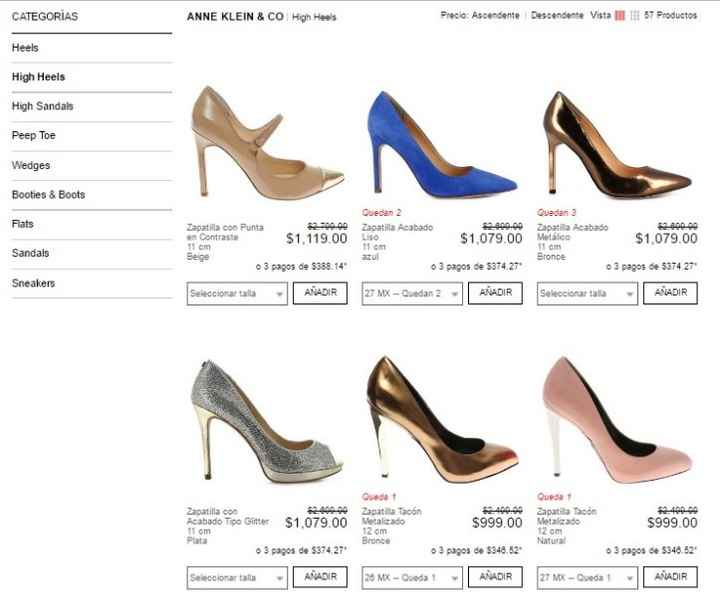Open the Flats category
This screenshot has height=601, width=720.
[22, 224]
